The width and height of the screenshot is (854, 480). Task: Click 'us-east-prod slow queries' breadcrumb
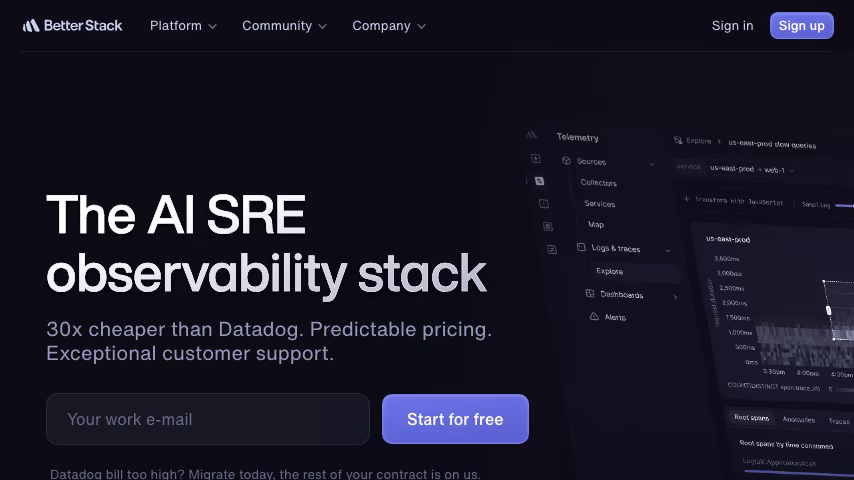[x=772, y=144]
